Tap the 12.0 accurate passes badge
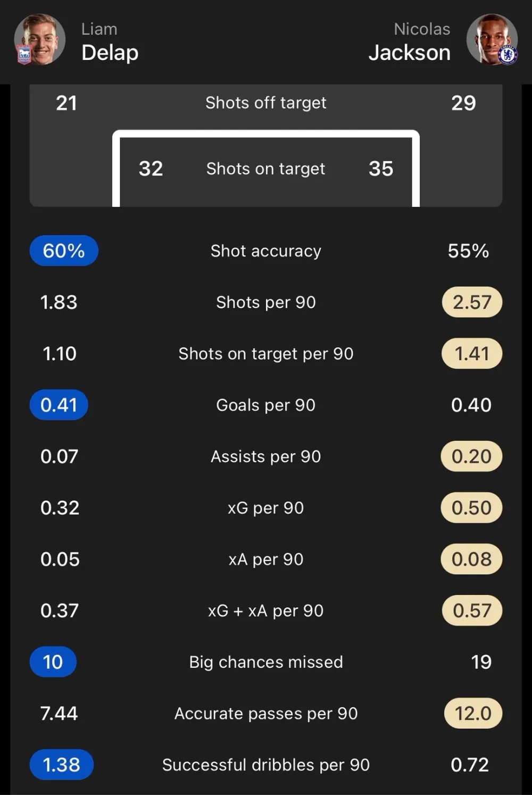The height and width of the screenshot is (795, 532). pos(473,713)
